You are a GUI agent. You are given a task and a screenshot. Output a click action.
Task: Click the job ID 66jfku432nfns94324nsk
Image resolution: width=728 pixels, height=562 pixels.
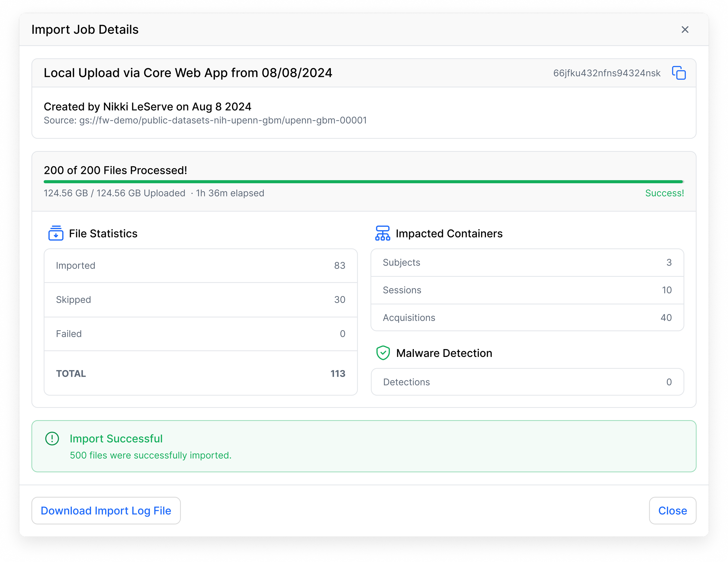[x=607, y=73]
